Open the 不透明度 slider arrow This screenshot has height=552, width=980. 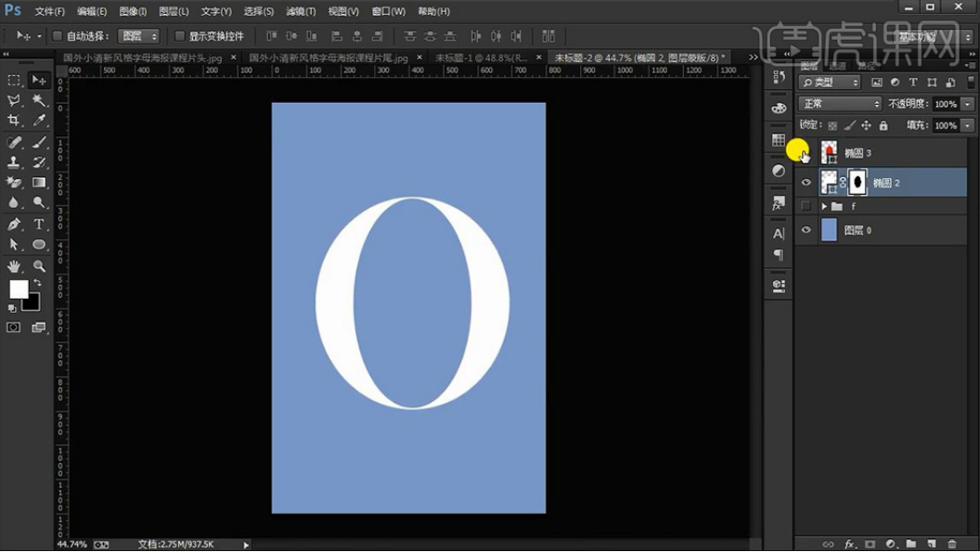click(968, 104)
